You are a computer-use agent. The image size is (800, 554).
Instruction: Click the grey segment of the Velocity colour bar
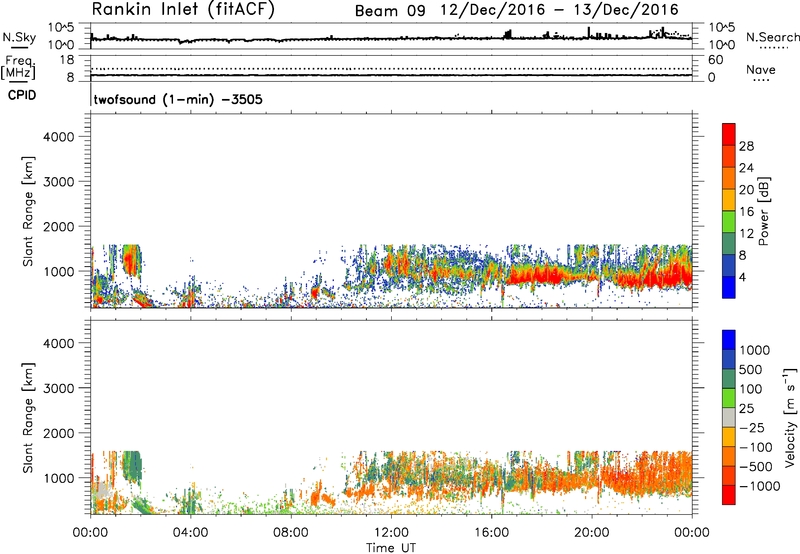(729, 417)
